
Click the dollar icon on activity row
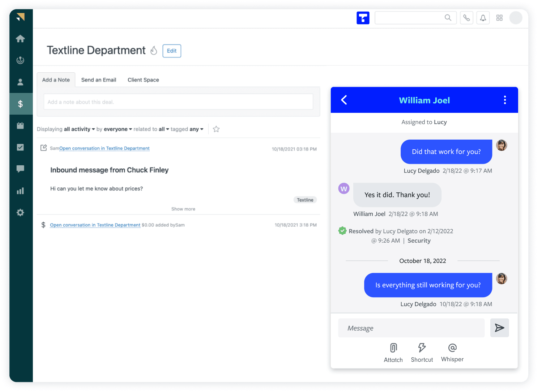point(43,225)
